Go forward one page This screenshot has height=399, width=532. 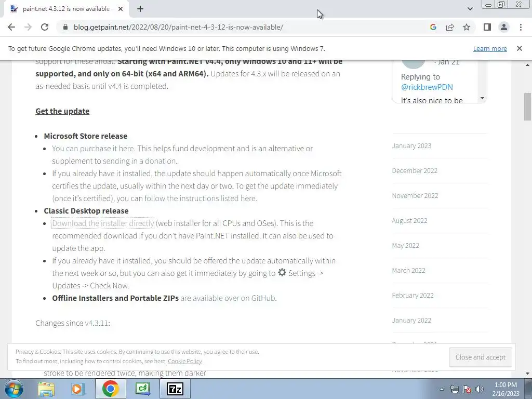coord(28,27)
